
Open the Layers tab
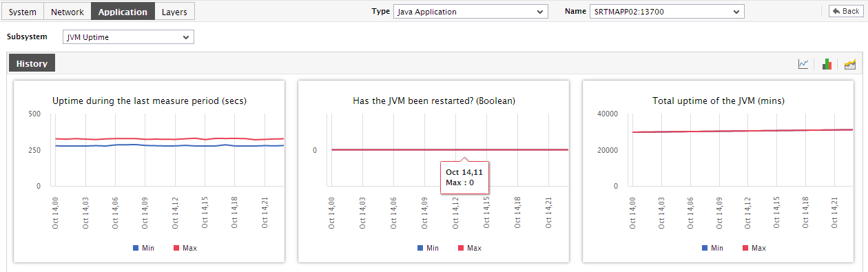[x=174, y=12]
